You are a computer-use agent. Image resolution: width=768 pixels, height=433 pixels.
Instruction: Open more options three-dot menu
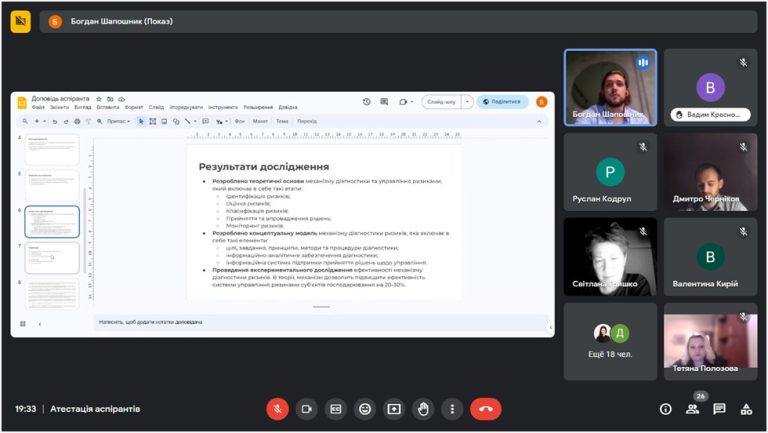(x=452, y=409)
